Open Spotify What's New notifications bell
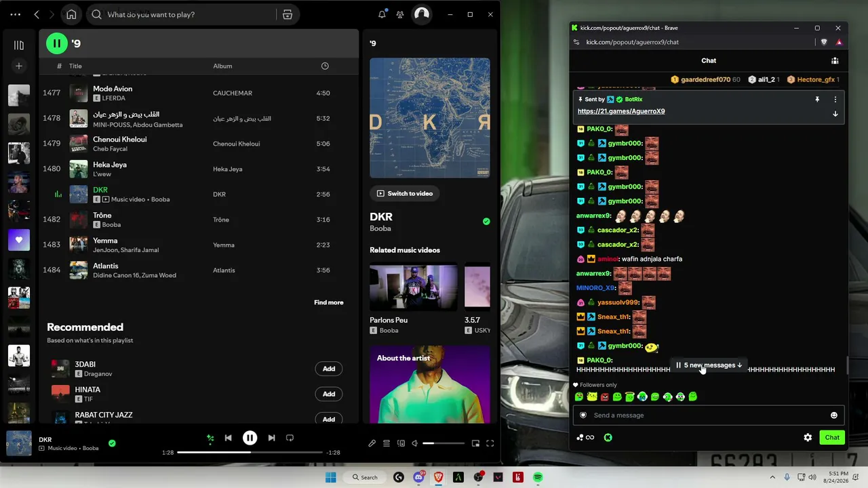This screenshot has width=868, height=488. pos(382,14)
